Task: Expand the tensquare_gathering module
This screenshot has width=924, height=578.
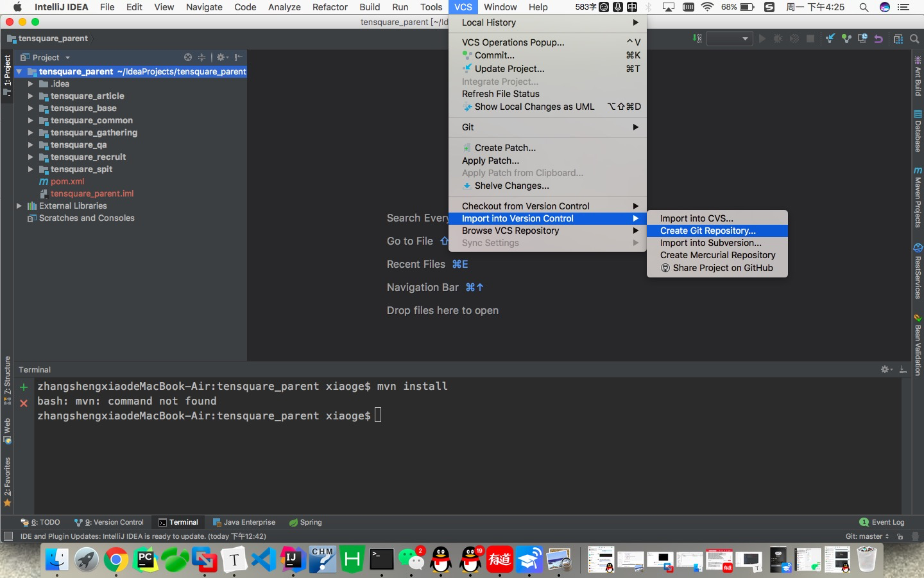Action: 30,133
